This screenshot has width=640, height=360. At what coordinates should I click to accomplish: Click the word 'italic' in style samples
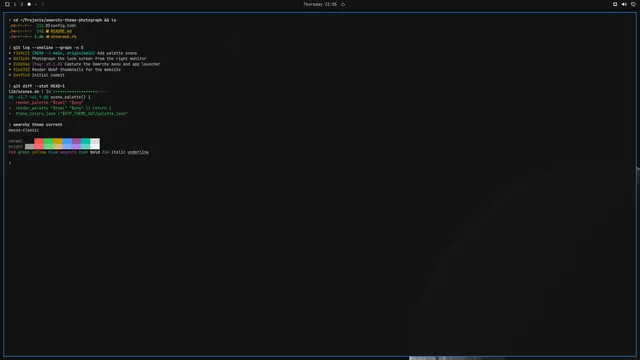pyautogui.click(x=118, y=152)
